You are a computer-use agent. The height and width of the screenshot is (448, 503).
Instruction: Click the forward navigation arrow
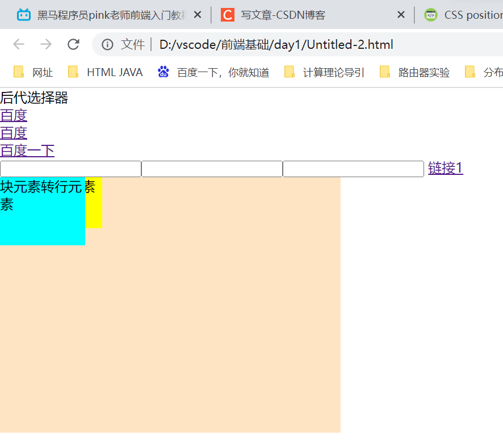44,44
